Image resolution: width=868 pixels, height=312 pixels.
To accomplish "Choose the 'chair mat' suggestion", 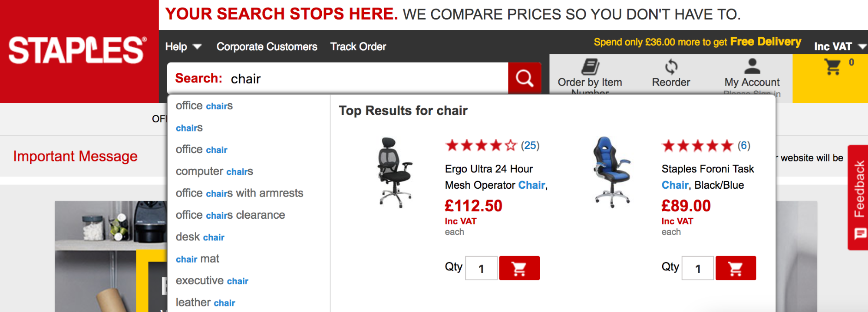I will click(198, 259).
